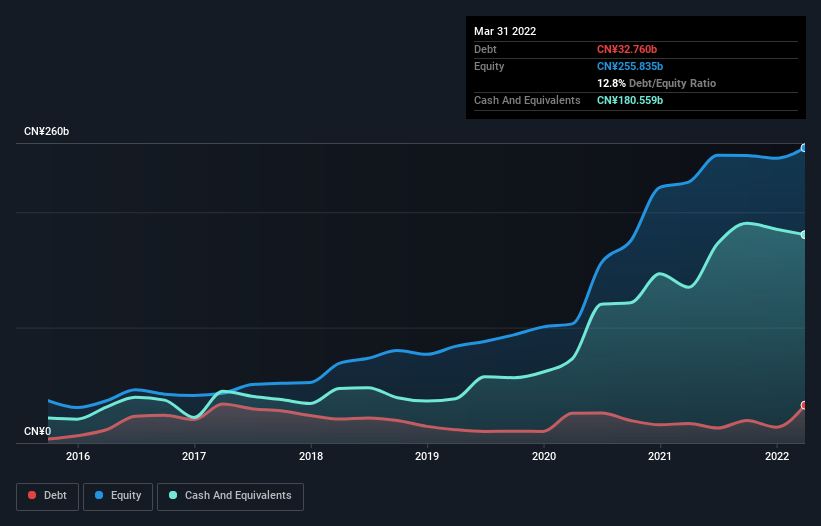Viewport: 821px width, 526px height.
Task: Toggle Cash And Equivalents legend button
Action: point(230,496)
